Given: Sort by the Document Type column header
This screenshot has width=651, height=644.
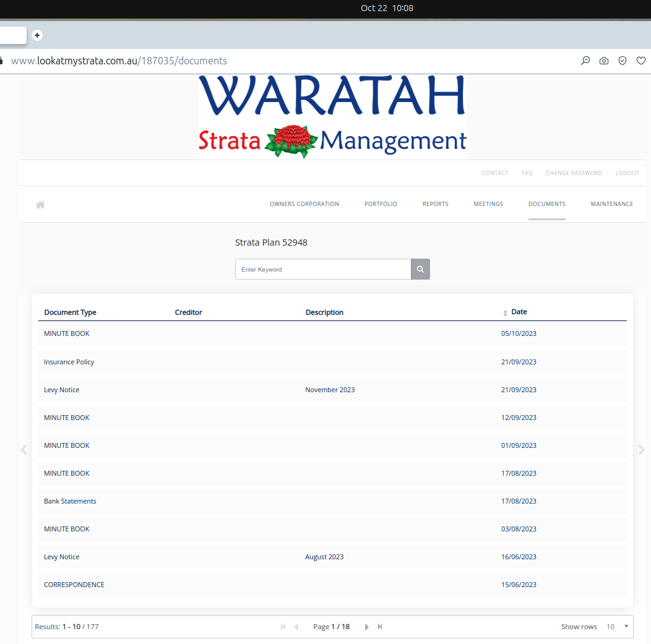Looking at the screenshot, I should click(70, 312).
